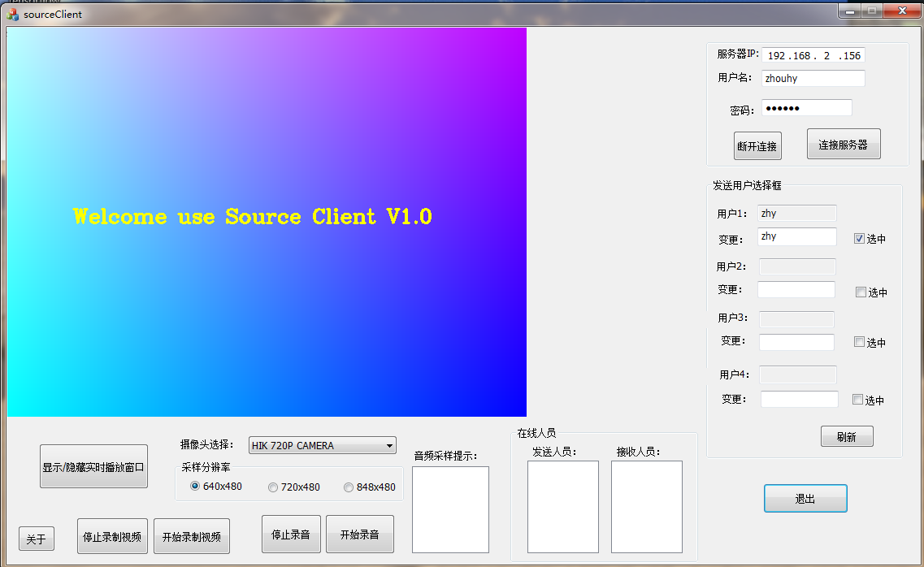Start audio recording with 开始录音
The height and width of the screenshot is (567, 924).
click(359, 535)
